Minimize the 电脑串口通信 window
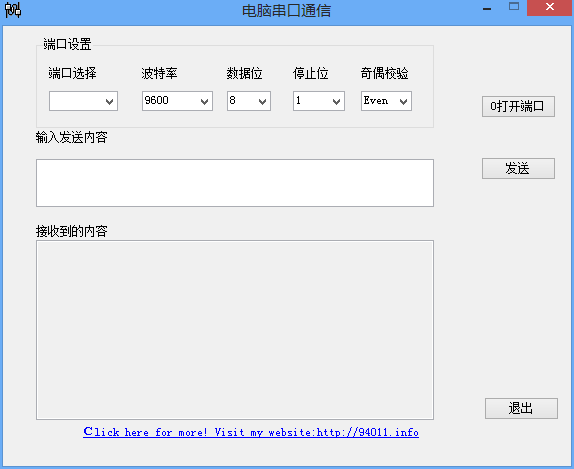The width and height of the screenshot is (574, 469). click(487, 8)
